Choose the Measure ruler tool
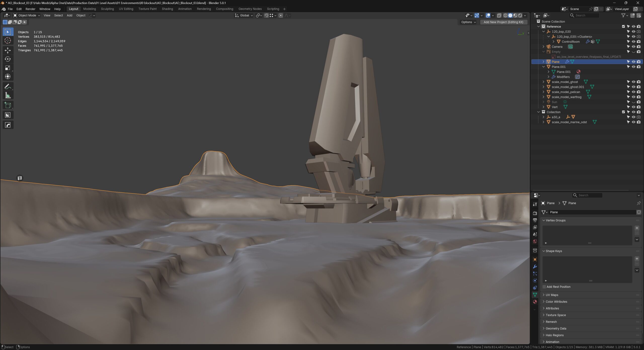 8,95
